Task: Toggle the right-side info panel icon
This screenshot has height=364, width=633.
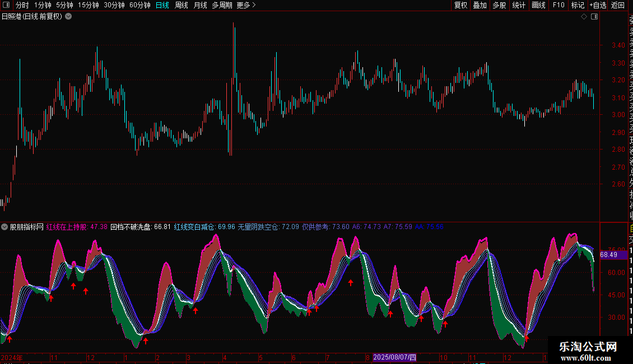Action: [594, 17]
